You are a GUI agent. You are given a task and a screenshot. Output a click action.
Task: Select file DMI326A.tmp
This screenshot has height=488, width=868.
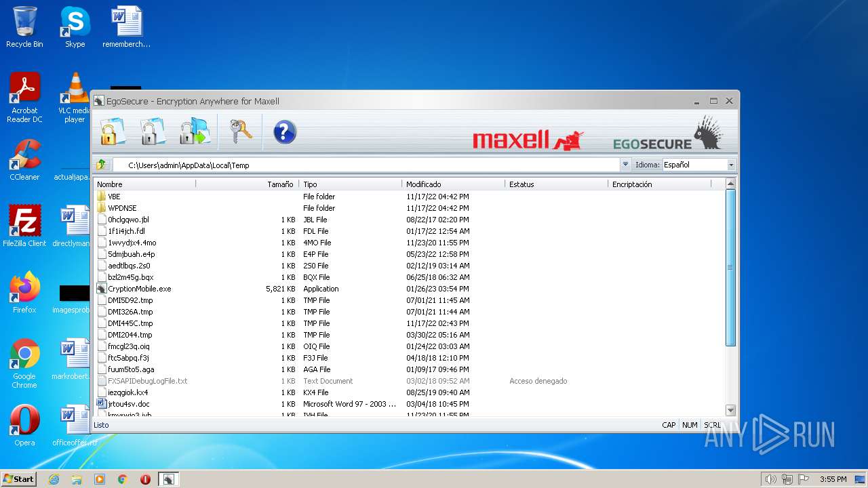click(x=130, y=312)
